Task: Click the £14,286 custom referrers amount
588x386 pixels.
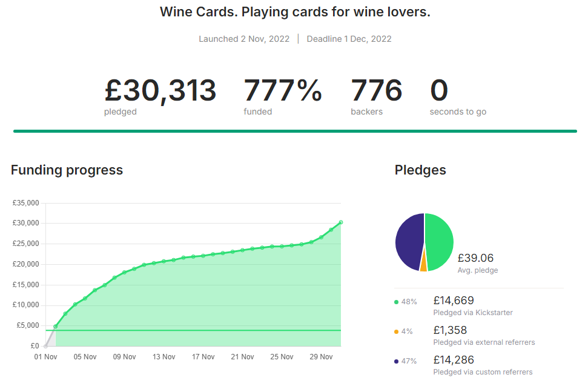Action: coord(454,360)
